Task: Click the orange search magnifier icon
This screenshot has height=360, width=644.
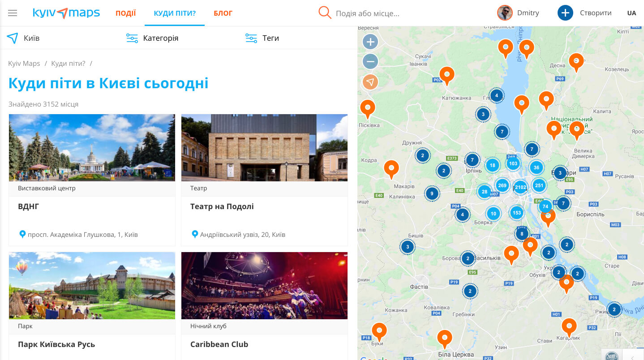Action: [324, 13]
